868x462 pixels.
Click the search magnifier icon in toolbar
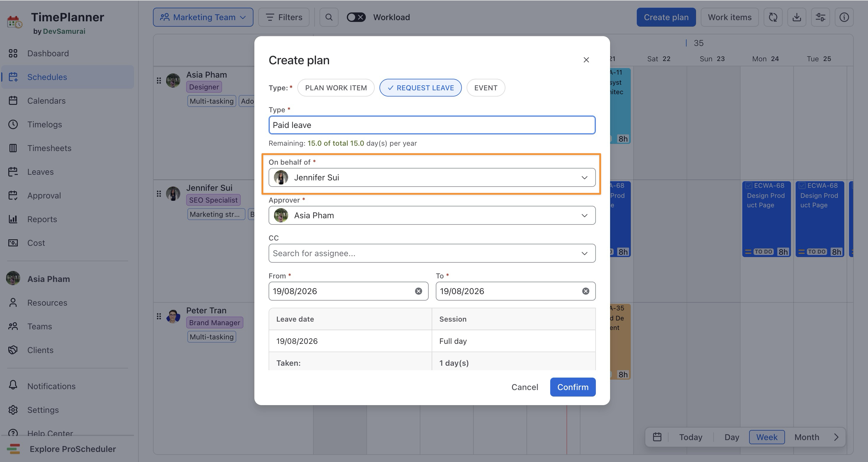(329, 17)
